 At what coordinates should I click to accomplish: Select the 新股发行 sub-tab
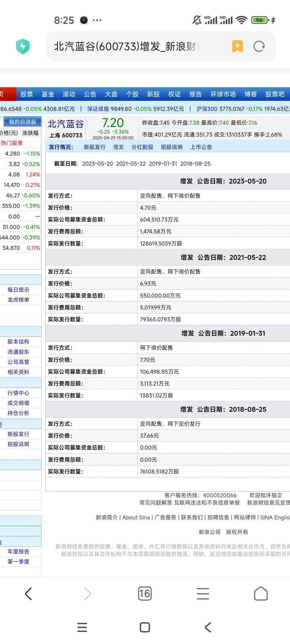[95, 147]
